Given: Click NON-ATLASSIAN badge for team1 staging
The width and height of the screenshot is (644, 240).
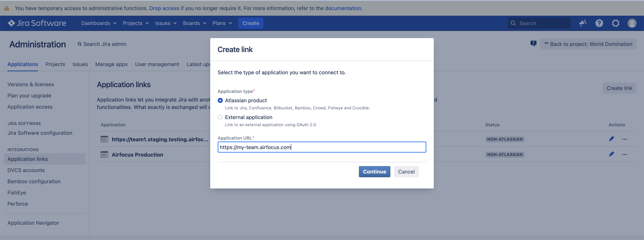Looking at the screenshot, I should 505,139.
